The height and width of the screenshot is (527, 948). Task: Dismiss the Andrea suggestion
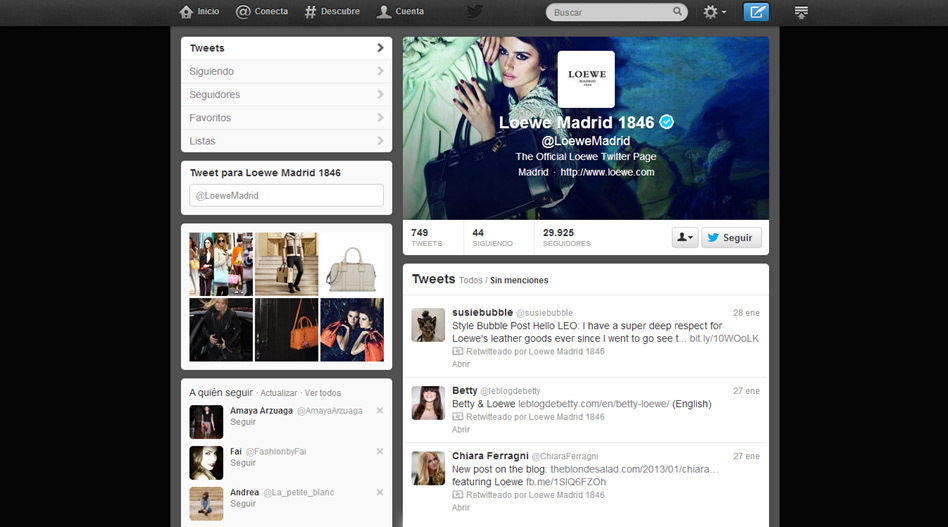[380, 493]
